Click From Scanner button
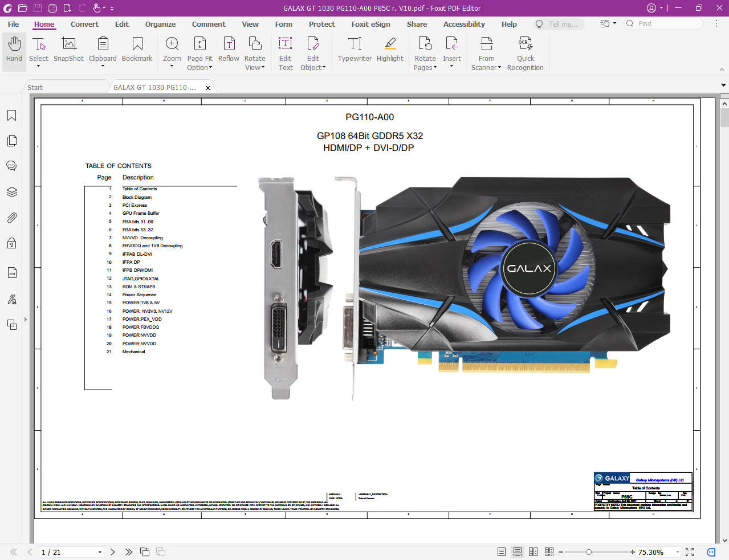This screenshot has height=560, width=729. (486, 54)
